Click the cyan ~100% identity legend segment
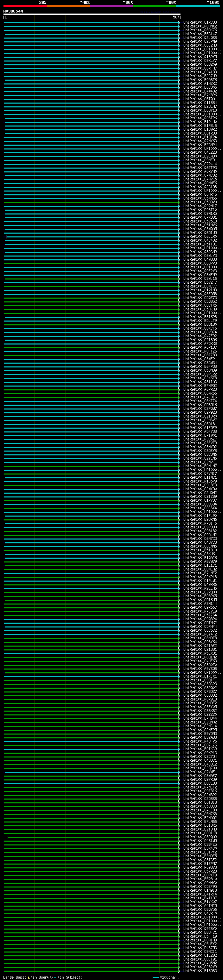The width and height of the screenshot is (223, 980). [x=198, y=6]
